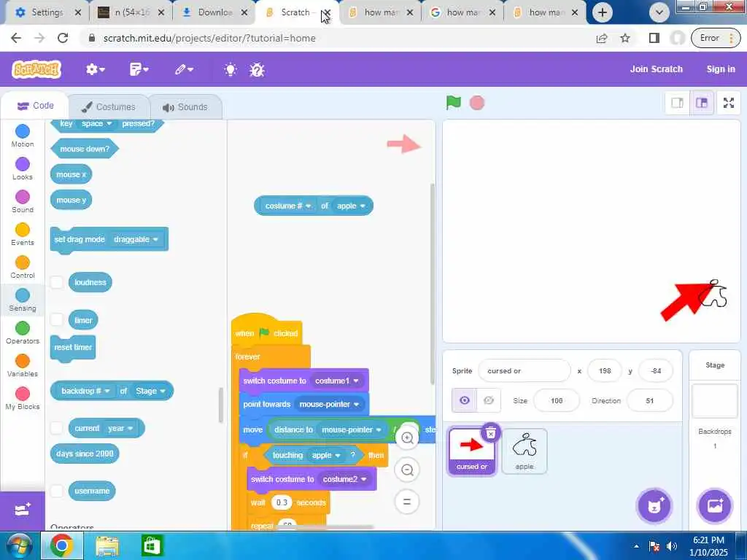The image size is (747, 560).
Task: Switch to the Sounds tab
Action: [x=185, y=106]
